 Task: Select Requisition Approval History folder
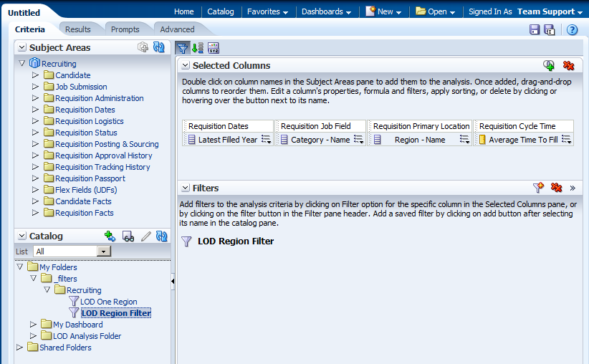104,155
